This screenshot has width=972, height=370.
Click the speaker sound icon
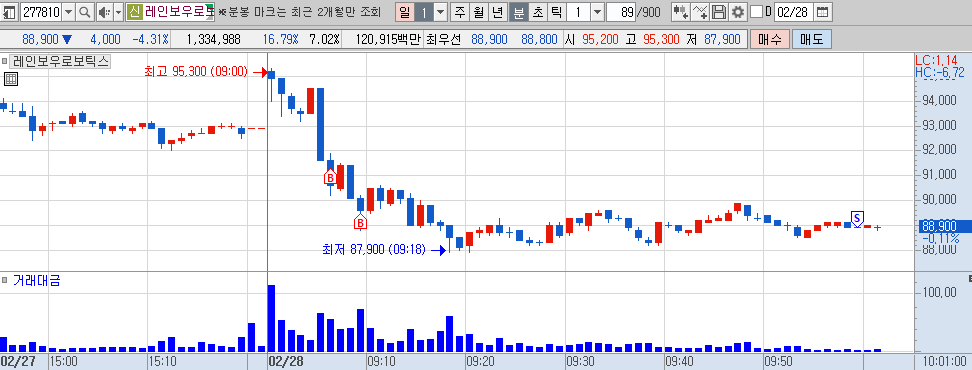point(104,12)
